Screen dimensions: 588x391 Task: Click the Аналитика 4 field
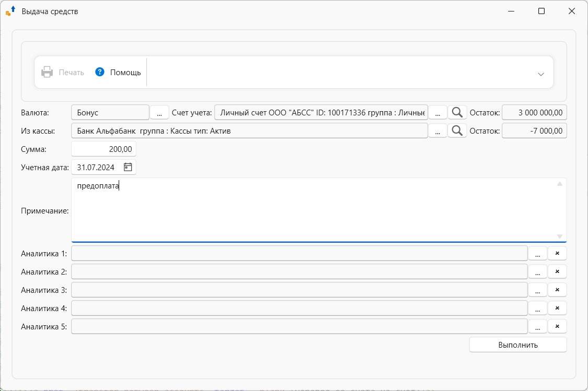[299, 308]
